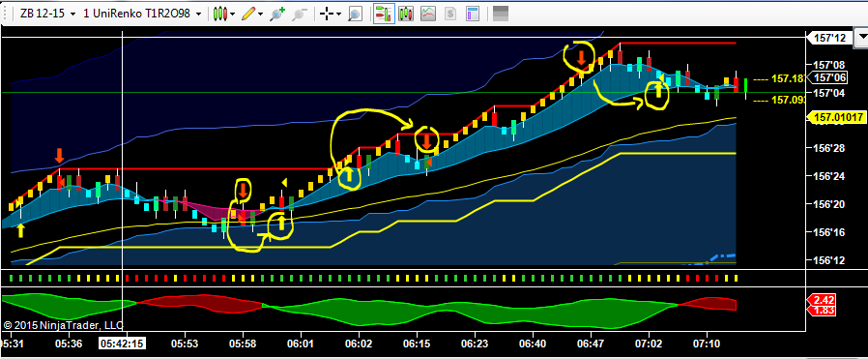Click the zoom out magnifier icon
Viewport: 868px width, 359px height.
point(300,14)
